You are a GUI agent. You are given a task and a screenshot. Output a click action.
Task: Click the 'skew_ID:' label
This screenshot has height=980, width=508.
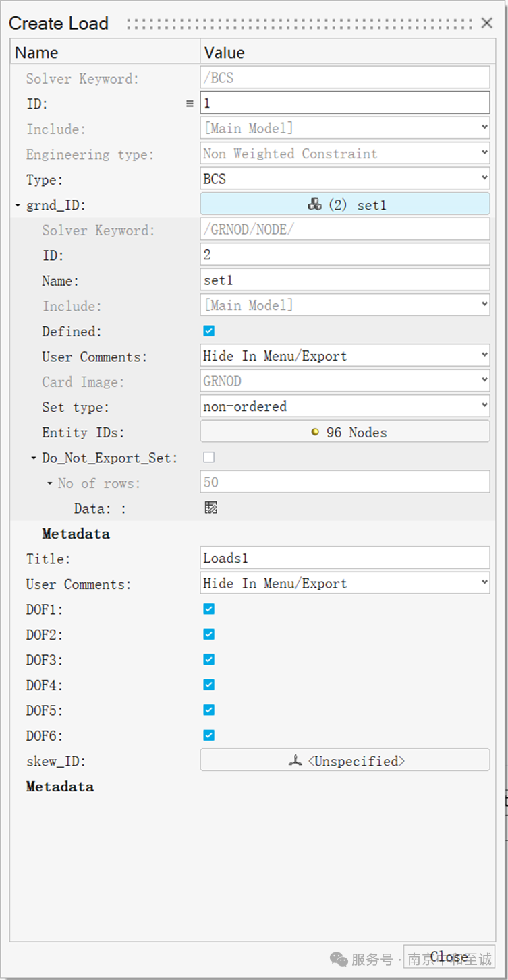[56, 762]
